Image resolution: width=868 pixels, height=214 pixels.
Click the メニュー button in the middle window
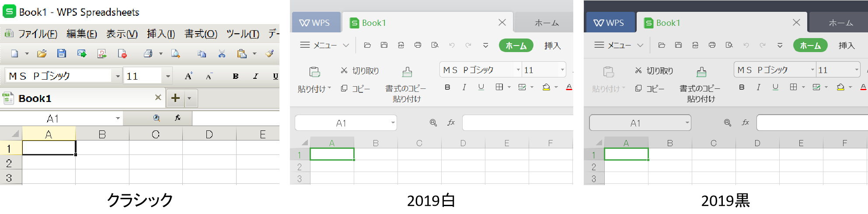[324, 45]
